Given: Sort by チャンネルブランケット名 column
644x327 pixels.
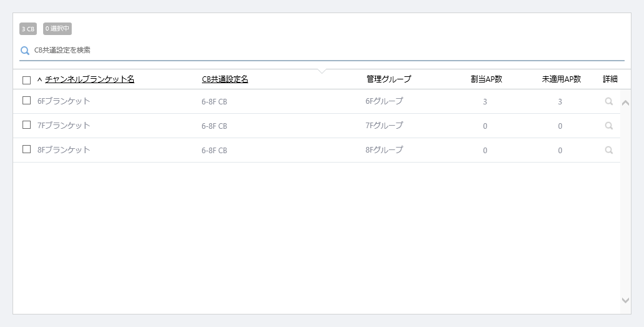Looking at the screenshot, I should pyautogui.click(x=89, y=79).
